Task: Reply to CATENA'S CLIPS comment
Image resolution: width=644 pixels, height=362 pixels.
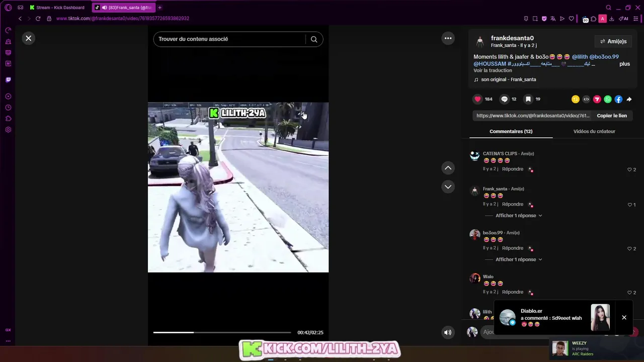Action: 513,169
